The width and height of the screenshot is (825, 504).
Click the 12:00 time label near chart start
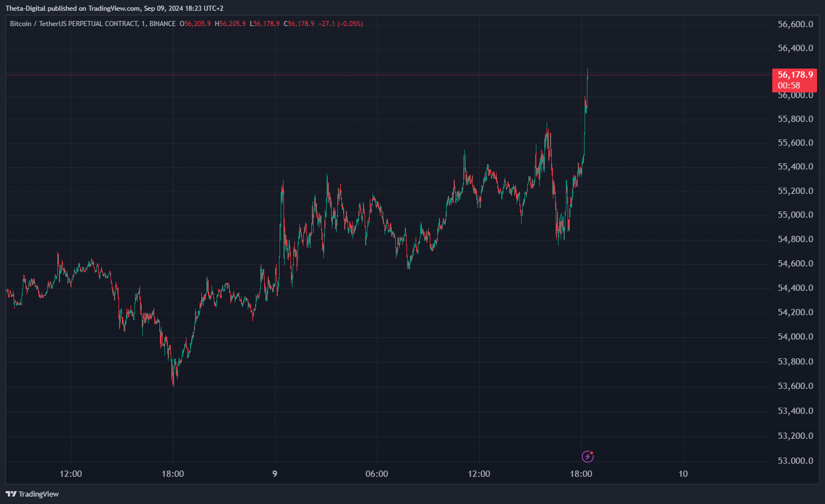click(70, 474)
